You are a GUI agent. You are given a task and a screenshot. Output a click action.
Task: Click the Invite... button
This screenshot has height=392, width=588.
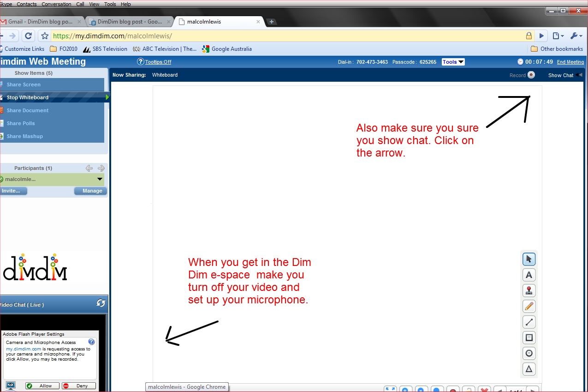click(x=13, y=191)
